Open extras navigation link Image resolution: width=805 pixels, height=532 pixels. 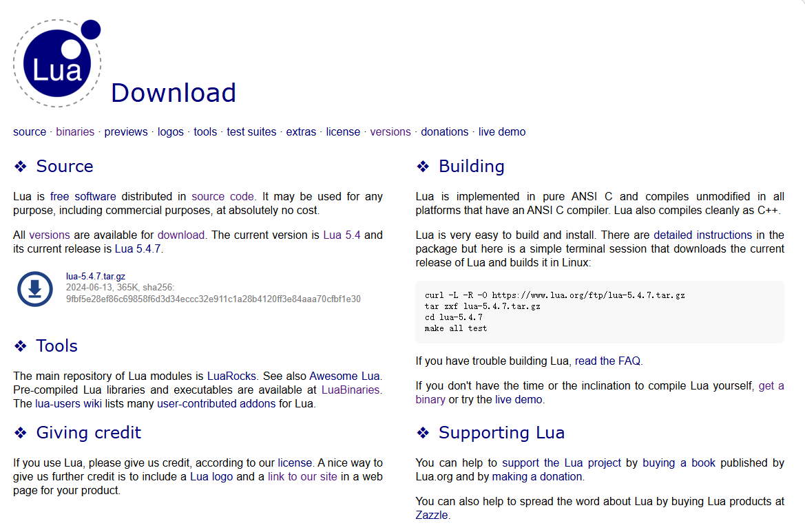(301, 132)
